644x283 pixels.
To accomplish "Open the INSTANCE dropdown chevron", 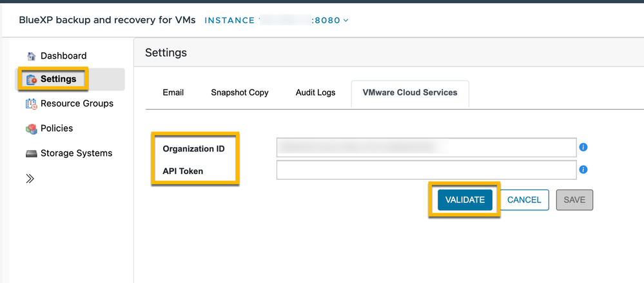I will tap(346, 21).
